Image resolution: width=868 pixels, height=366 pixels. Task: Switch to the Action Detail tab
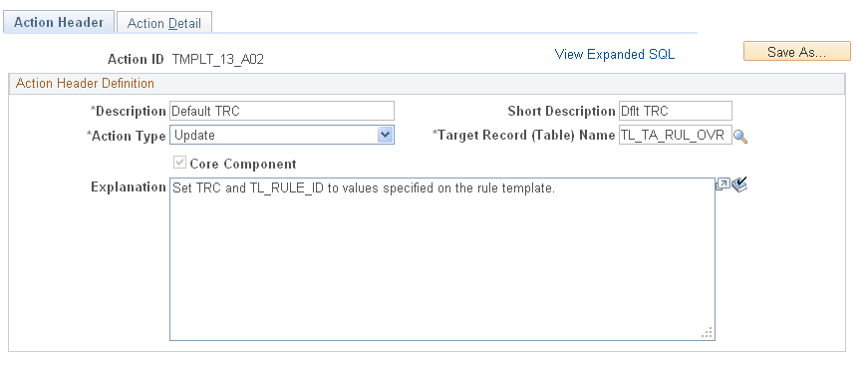164,23
